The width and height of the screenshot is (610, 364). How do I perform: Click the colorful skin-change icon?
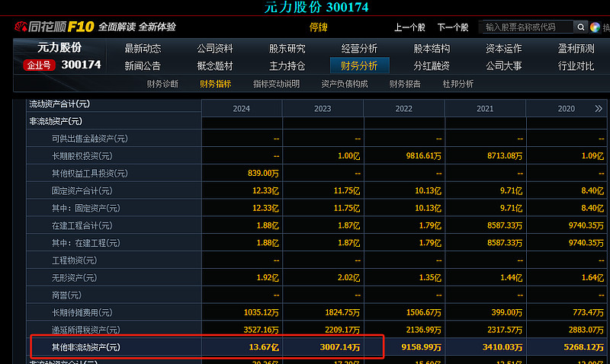click(595, 27)
